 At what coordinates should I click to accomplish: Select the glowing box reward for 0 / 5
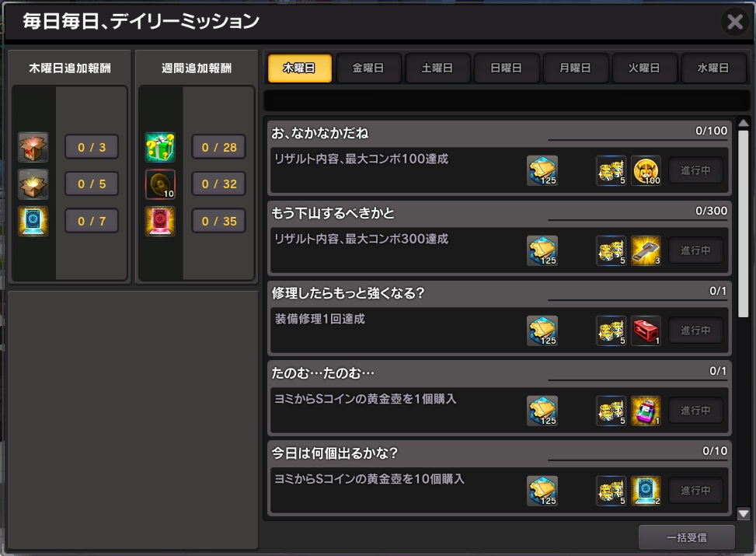33,184
